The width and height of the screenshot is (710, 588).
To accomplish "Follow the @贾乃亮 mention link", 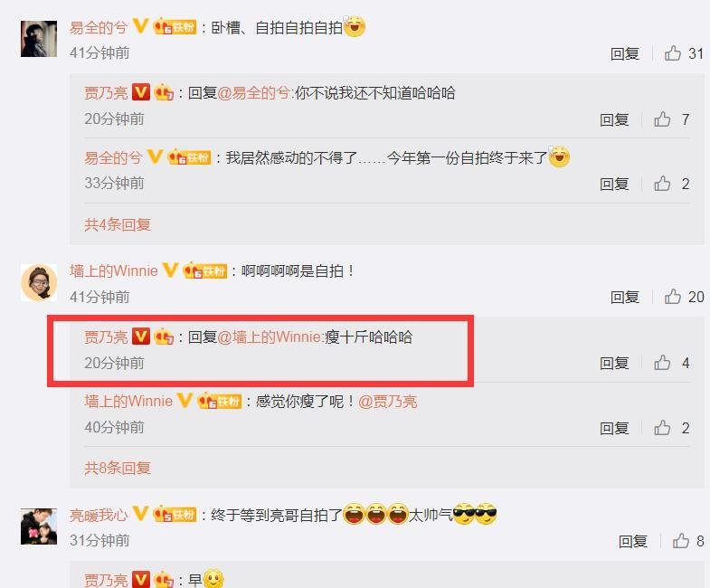I will (x=388, y=402).
